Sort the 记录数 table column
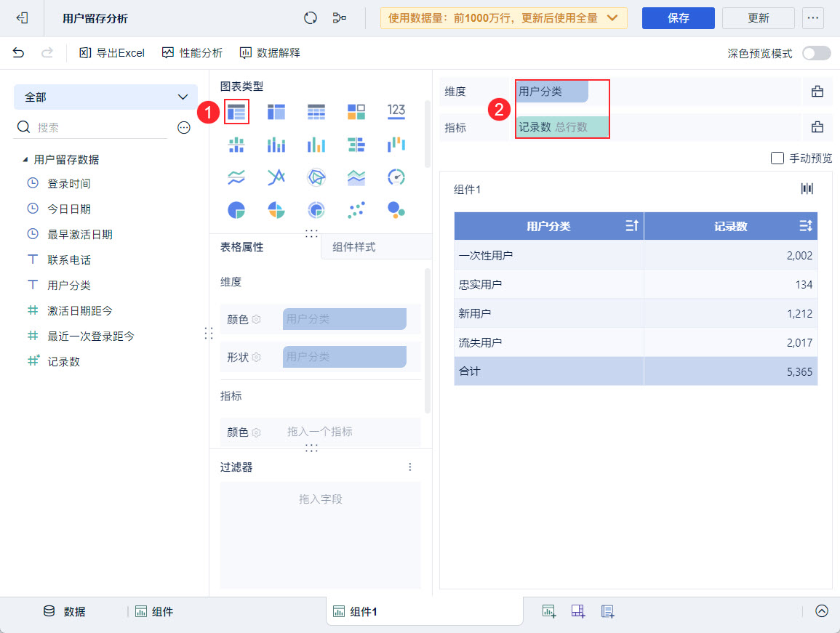 806,225
